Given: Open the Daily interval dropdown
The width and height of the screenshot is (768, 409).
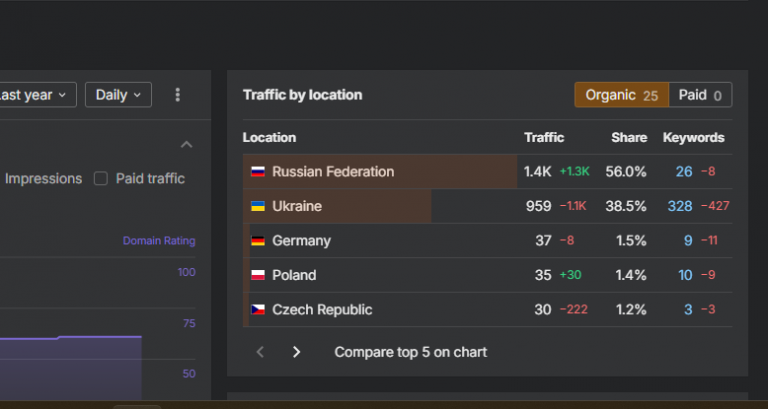Looking at the screenshot, I should [x=118, y=95].
